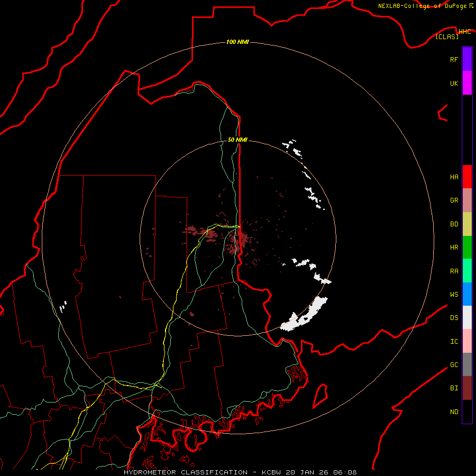
Task: Click the UK magenta legend swatch
Action: point(467,83)
